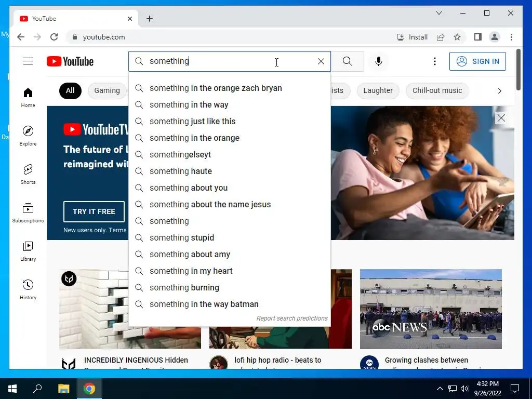
Task: Click the SIGN IN button
Action: pos(477,61)
